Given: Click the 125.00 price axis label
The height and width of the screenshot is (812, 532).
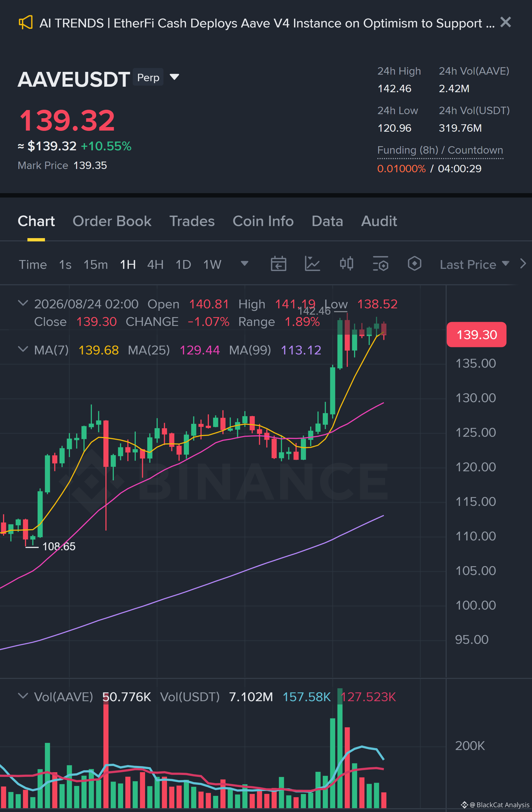Looking at the screenshot, I should pyautogui.click(x=476, y=432).
